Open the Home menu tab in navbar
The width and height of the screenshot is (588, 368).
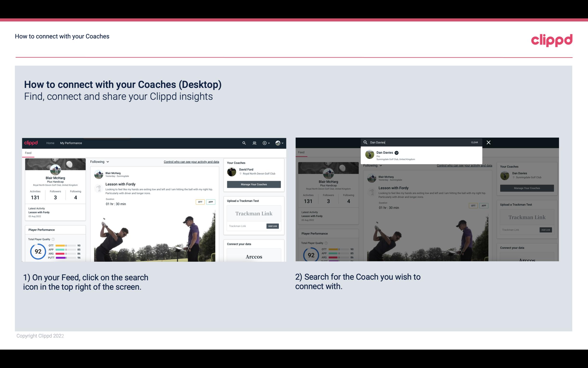click(x=50, y=143)
